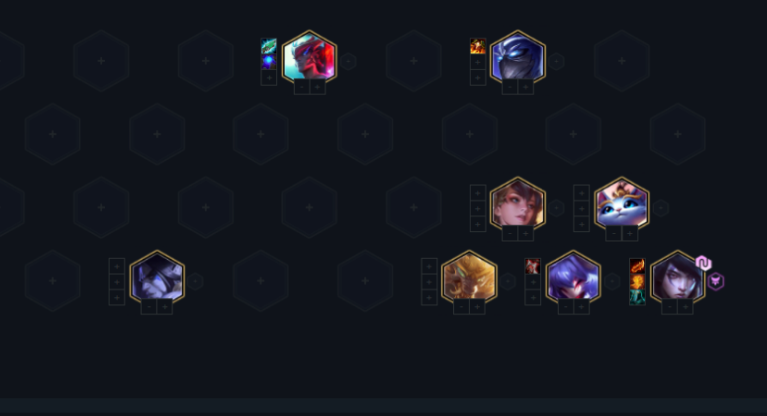The image size is (767, 416).
Task: Select the brown-haired woman champion portrait
Action: (x=518, y=206)
